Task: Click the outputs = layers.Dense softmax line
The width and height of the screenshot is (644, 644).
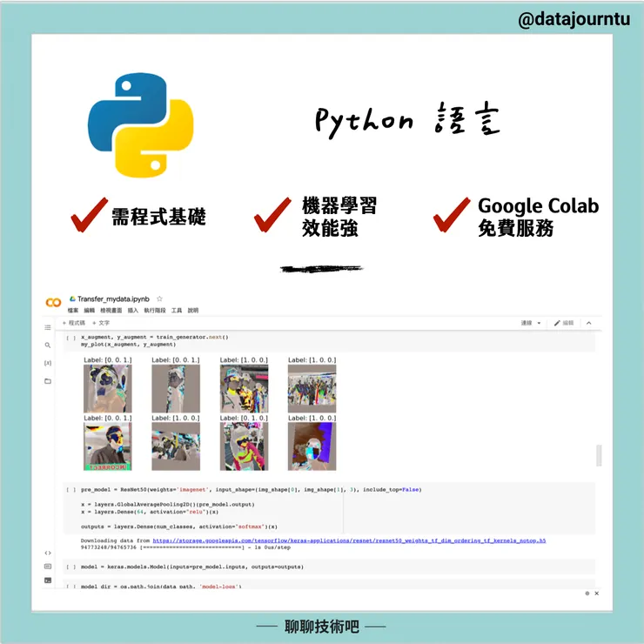Action: [x=179, y=527]
